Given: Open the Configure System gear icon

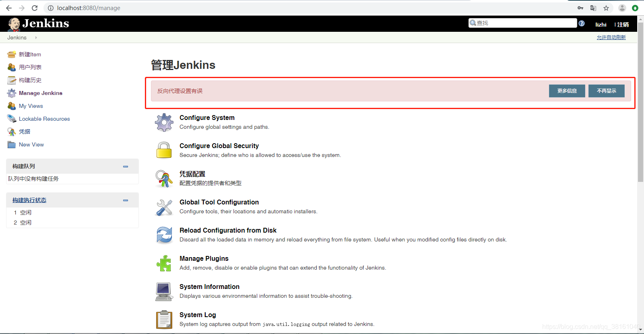Looking at the screenshot, I should [x=164, y=122].
